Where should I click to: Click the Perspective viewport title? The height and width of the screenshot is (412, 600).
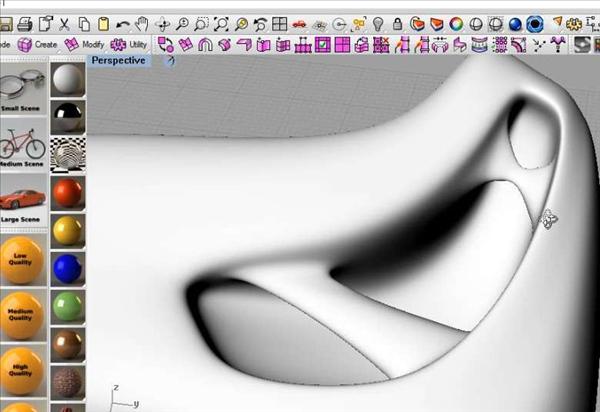(118, 60)
